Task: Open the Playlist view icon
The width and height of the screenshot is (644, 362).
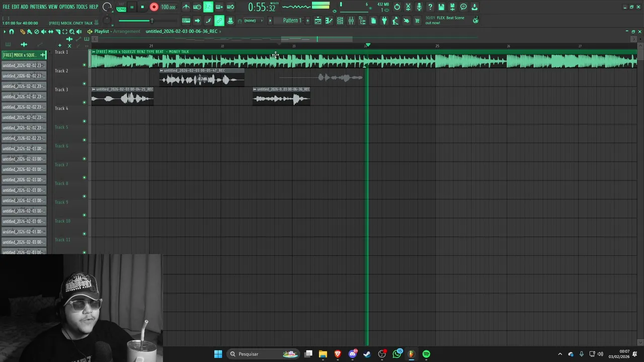Action: coord(318,21)
